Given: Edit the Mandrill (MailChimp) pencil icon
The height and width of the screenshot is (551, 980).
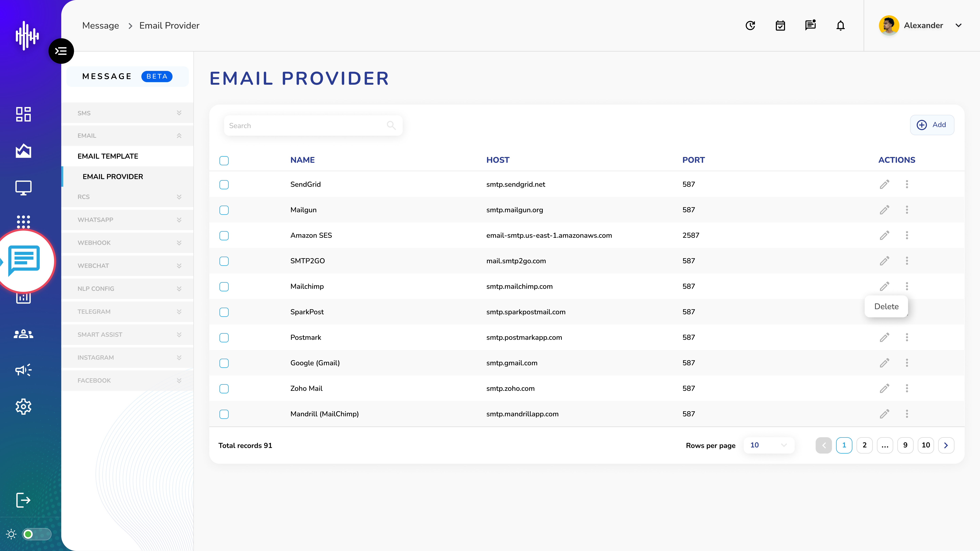Looking at the screenshot, I should [x=885, y=414].
